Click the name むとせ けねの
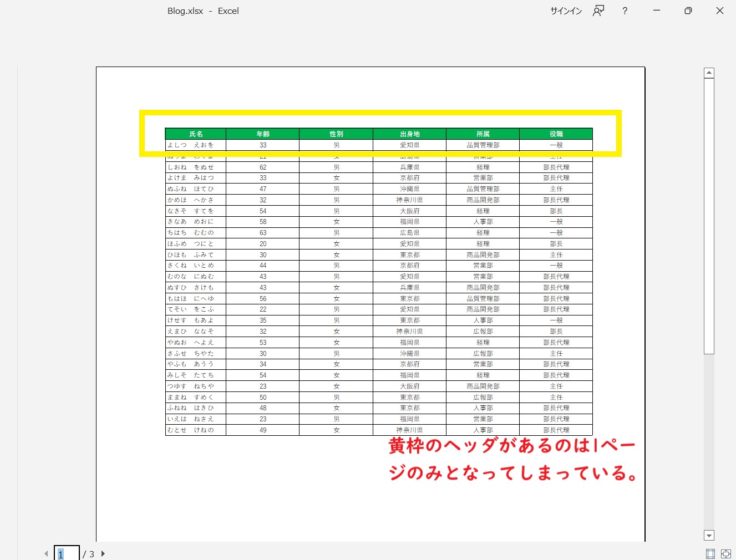Viewport: 736px width, 560px height. click(191, 430)
